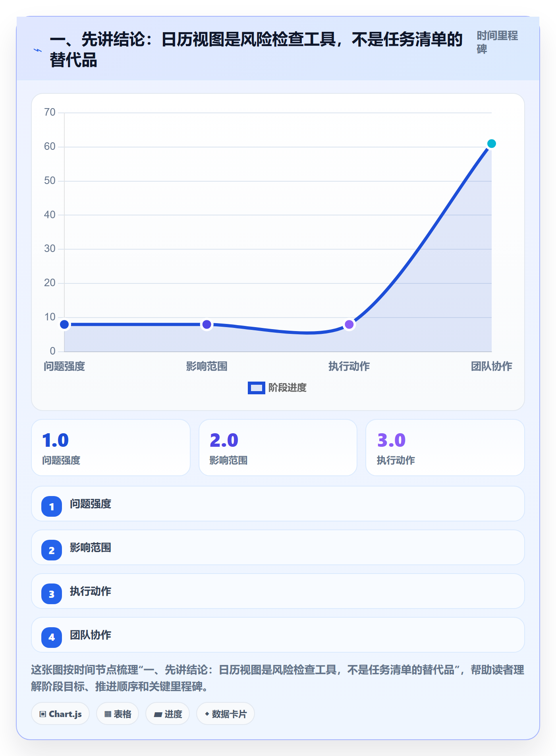The image size is (556, 756).
Task: Click number badge 3 in the list
Action: (52, 594)
